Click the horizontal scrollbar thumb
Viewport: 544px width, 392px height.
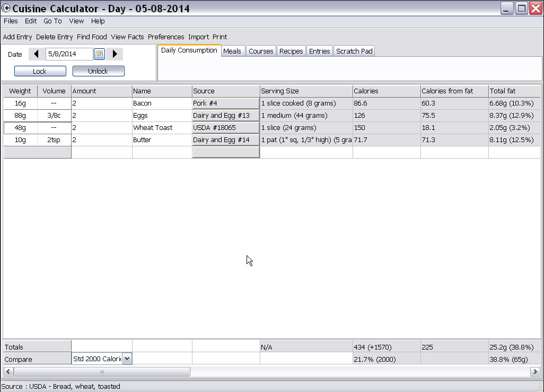(x=102, y=371)
